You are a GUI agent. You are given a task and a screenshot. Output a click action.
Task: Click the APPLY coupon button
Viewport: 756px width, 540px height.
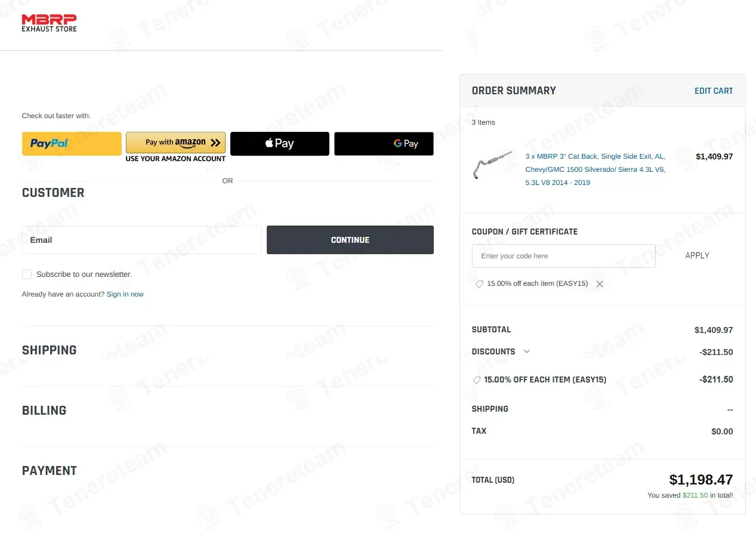[x=697, y=255]
